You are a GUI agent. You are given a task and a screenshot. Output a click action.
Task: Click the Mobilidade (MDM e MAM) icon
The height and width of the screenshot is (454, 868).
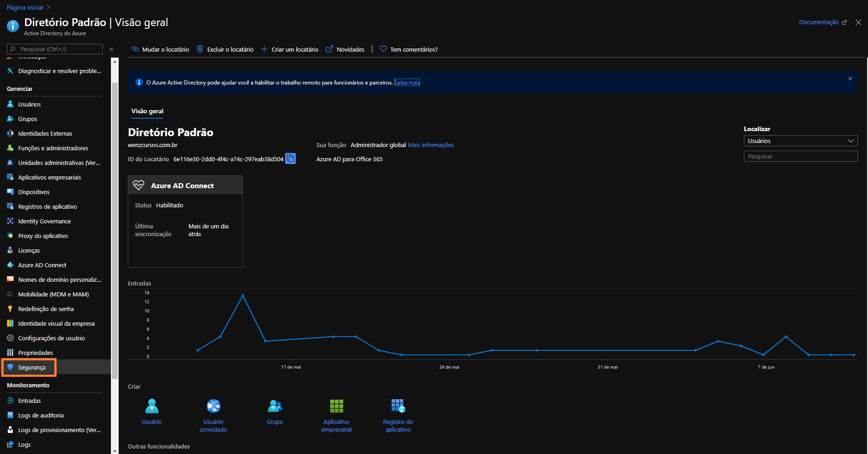pos(10,294)
